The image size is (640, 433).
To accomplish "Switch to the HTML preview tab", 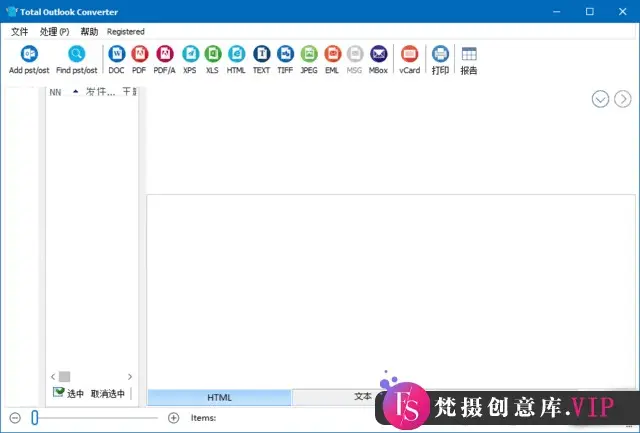I will coord(219,397).
